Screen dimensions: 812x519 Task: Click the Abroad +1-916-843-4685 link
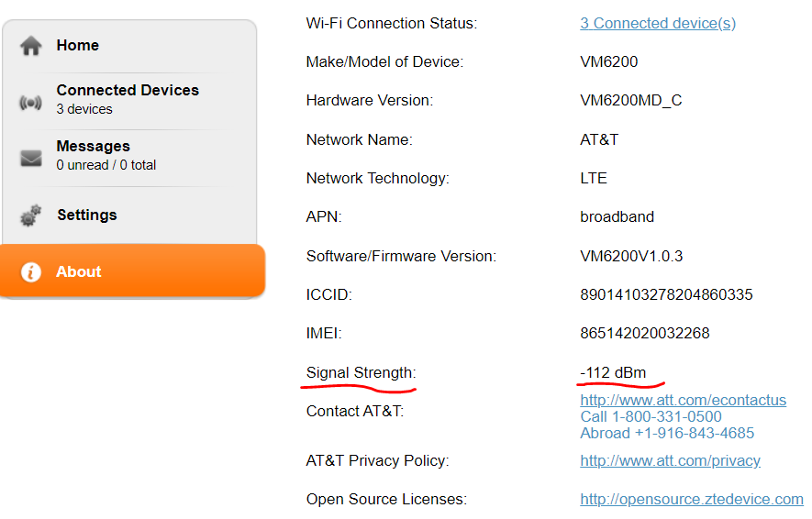[667, 433]
